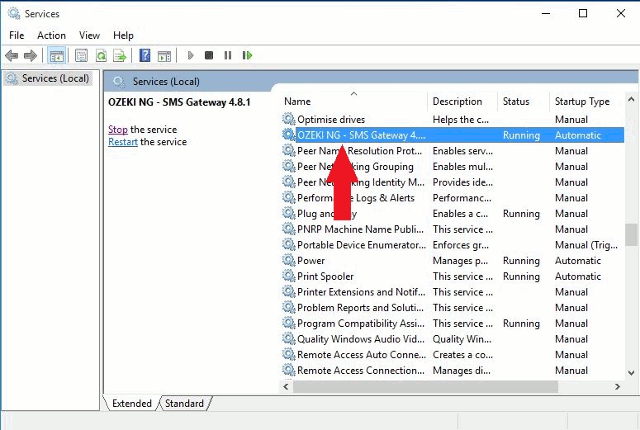The width and height of the screenshot is (640, 430).
Task: Click the Refresh toolbar icon
Action: [101, 55]
